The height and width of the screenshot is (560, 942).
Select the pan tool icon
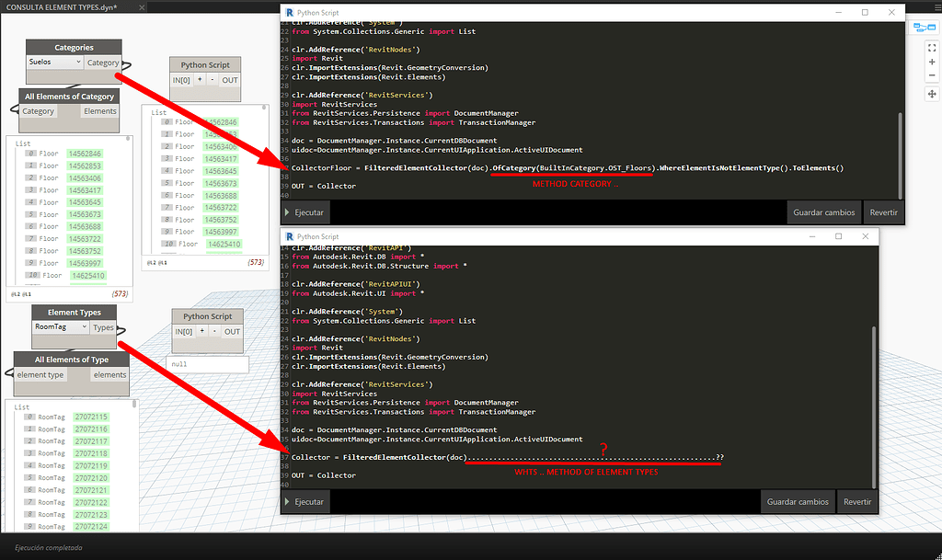(x=932, y=93)
